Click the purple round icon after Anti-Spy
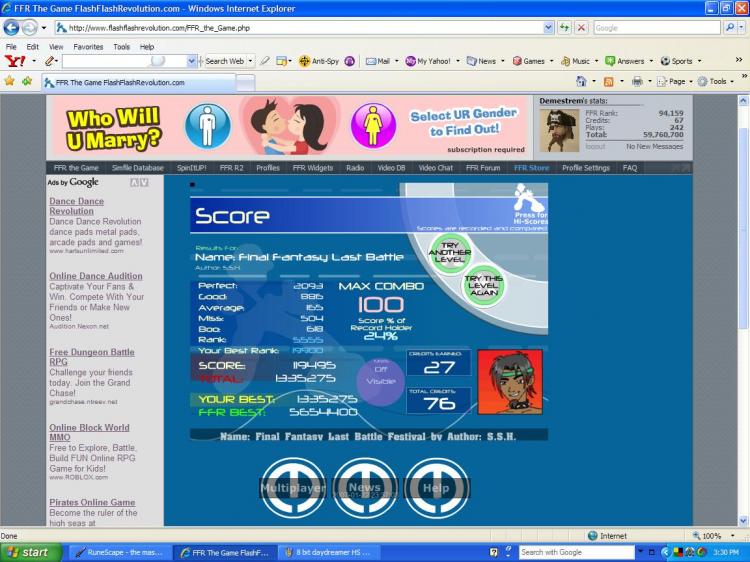 click(x=350, y=61)
